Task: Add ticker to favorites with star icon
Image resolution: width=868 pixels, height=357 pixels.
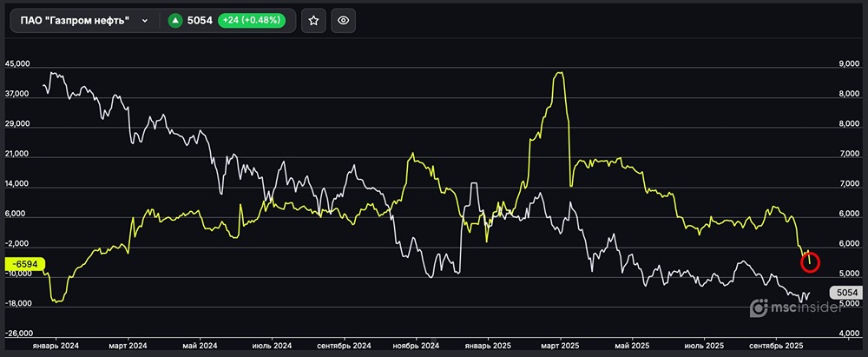Action: click(313, 21)
